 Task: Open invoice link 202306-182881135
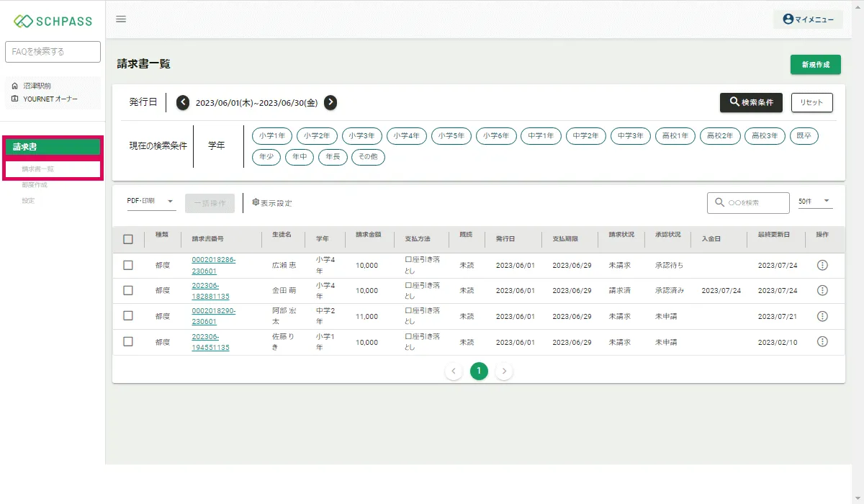point(211,291)
